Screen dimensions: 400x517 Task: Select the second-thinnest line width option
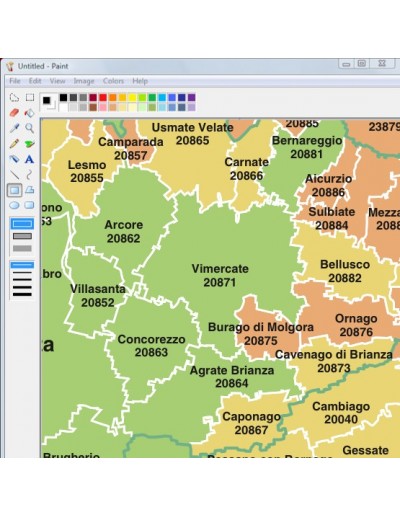pos(22,273)
